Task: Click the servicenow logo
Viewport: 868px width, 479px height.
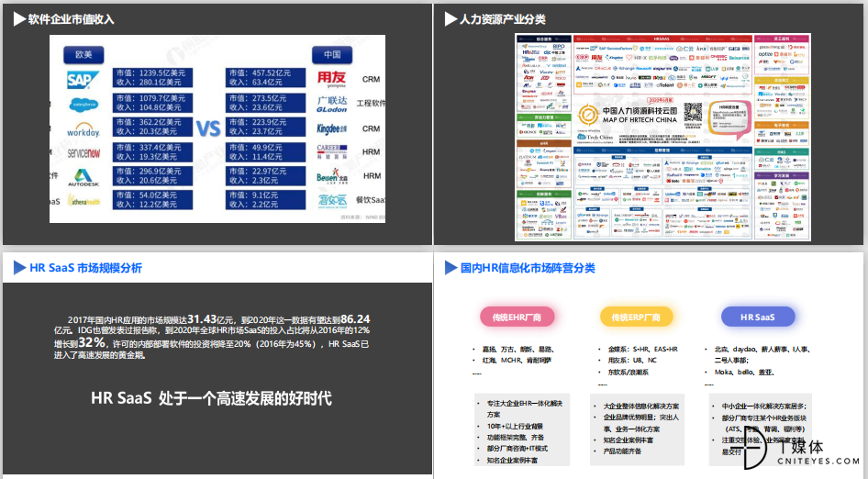Action: click(x=83, y=153)
